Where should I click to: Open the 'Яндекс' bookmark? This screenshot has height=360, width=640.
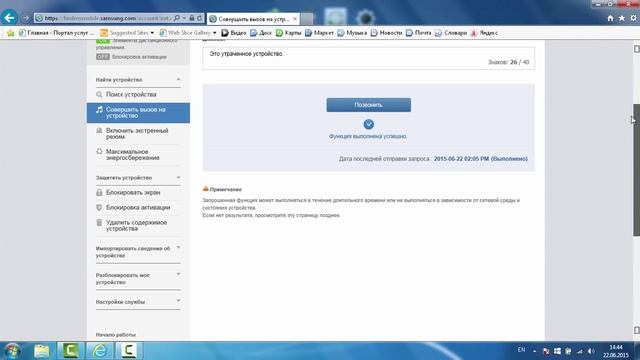(484, 33)
